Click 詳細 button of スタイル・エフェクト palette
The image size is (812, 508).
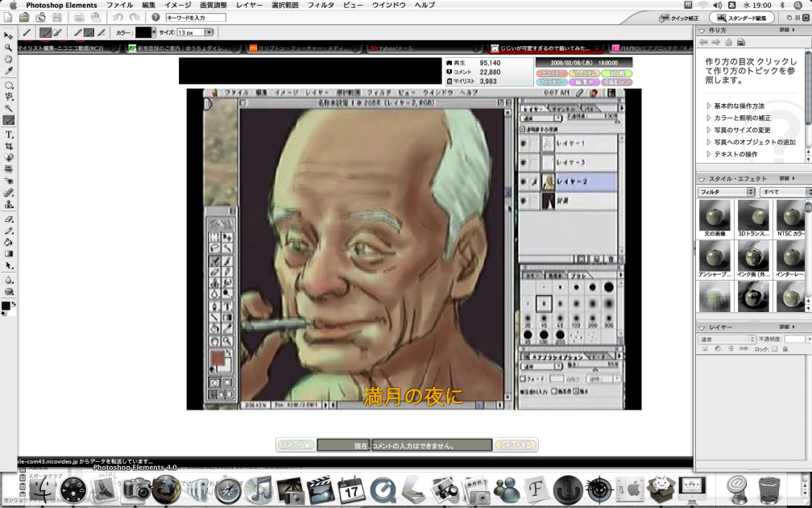tap(786, 179)
